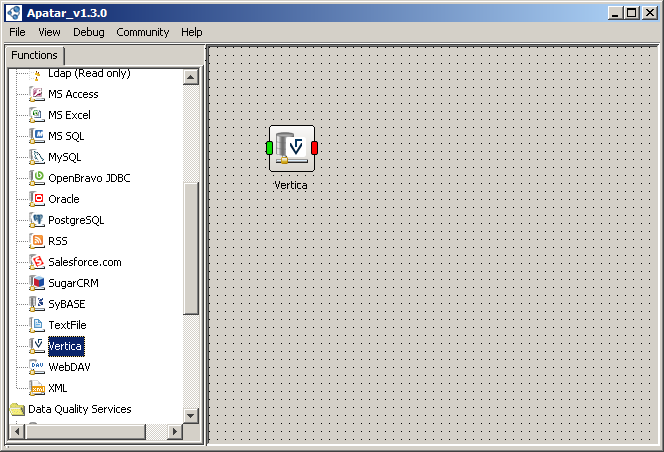This screenshot has height=452, width=664.
Task: Click the green input port of Vertica node
Action: point(269,148)
